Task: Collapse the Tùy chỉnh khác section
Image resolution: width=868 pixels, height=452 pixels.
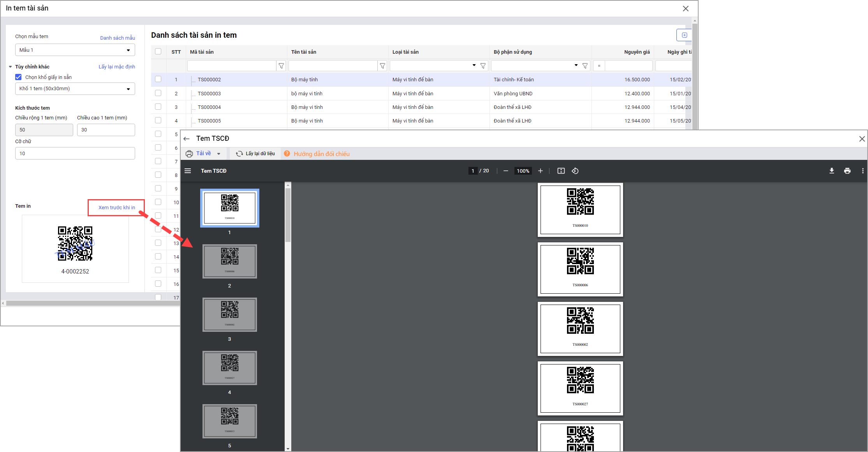Action: click(11, 67)
